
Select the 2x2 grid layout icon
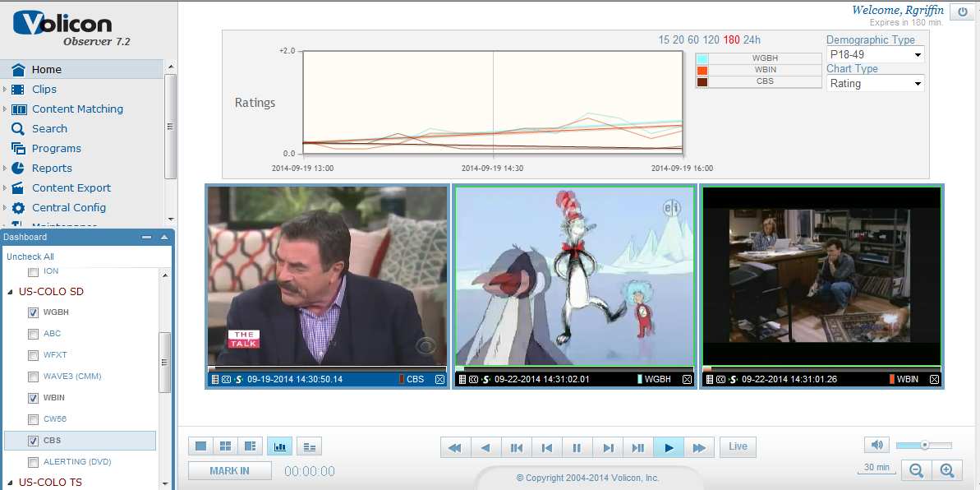[225, 445]
